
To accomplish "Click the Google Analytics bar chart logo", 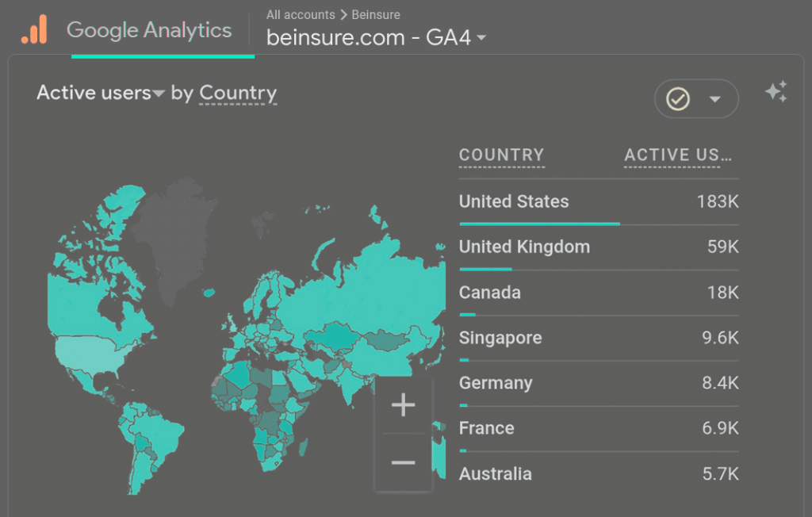I will click(34, 29).
